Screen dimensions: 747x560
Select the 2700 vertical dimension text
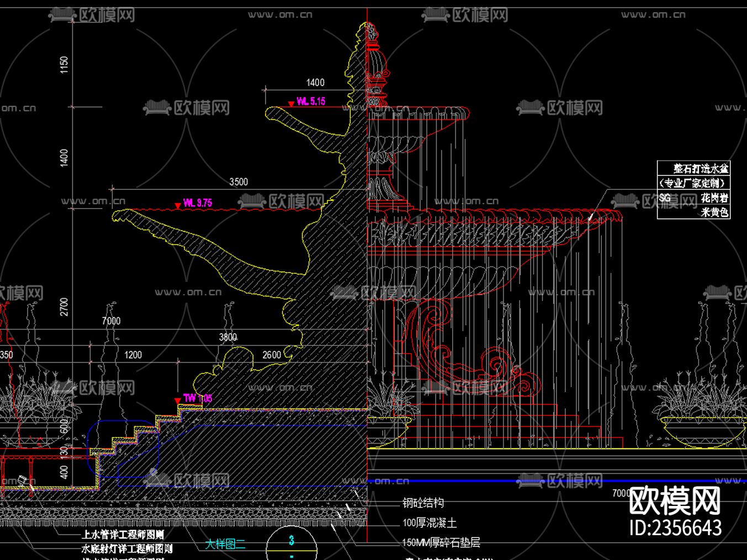click(65, 307)
